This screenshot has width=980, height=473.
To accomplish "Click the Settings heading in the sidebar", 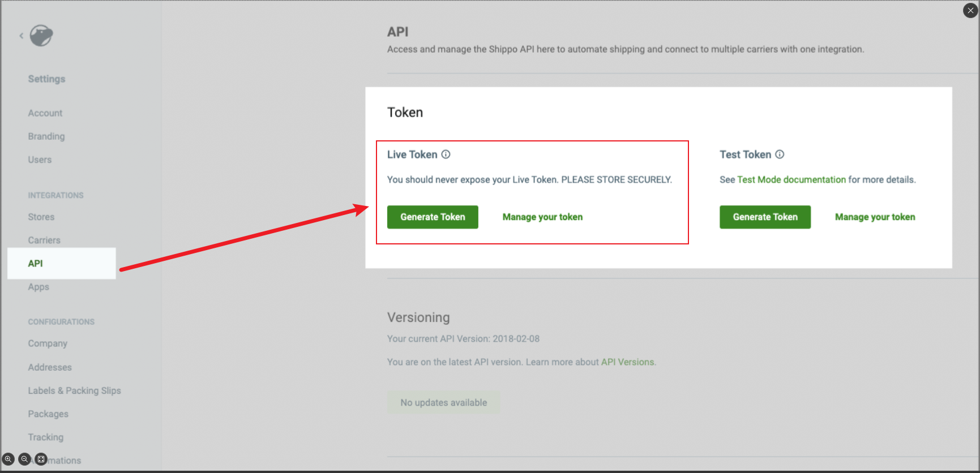I will coord(46,79).
